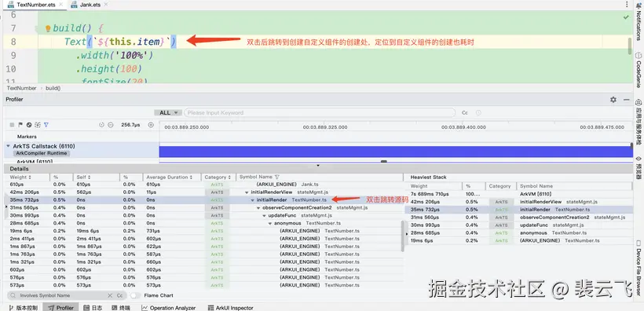
Task: Click the editor vertical scrollbar thumb
Action: (629, 46)
